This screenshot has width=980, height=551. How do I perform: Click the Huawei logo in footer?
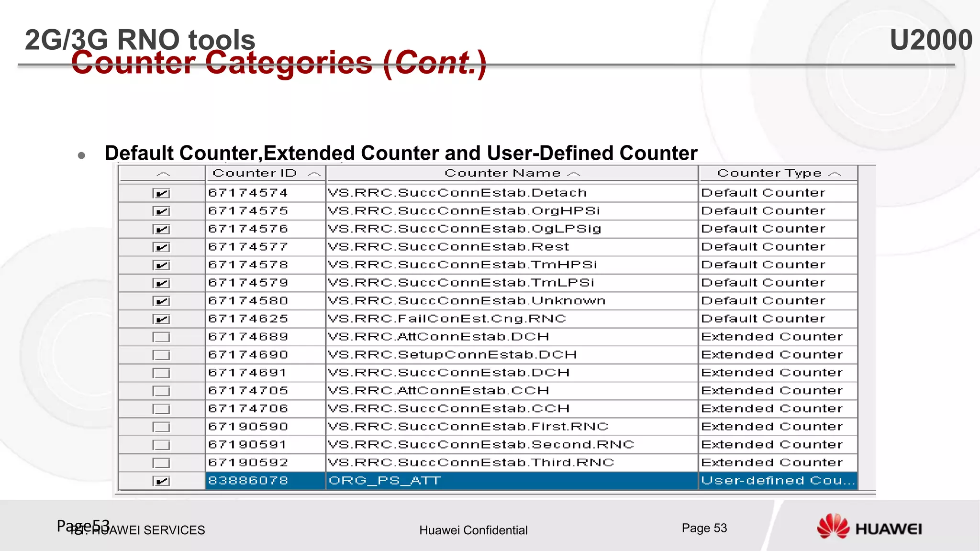tap(869, 527)
